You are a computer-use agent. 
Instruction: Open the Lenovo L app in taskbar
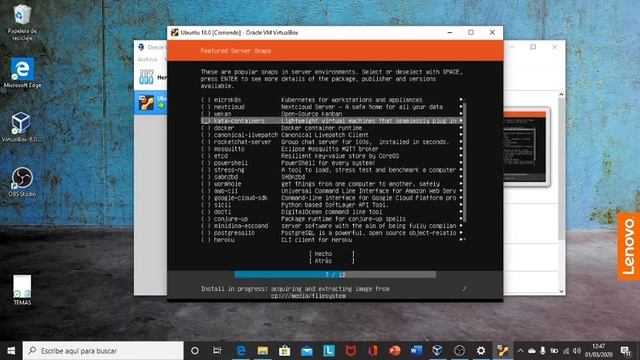[x=329, y=351]
